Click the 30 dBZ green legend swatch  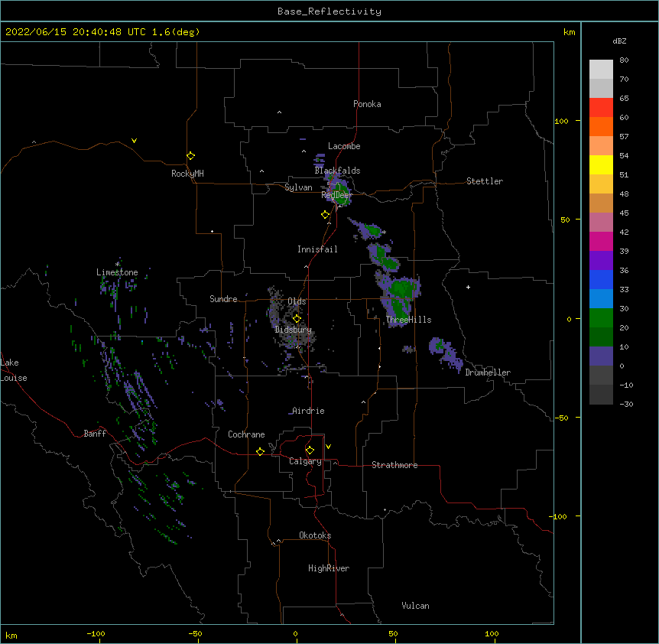click(x=601, y=318)
